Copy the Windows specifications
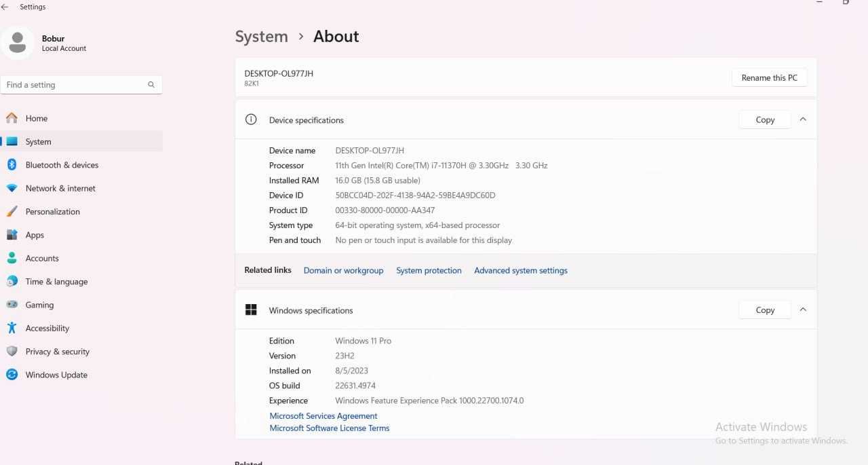The height and width of the screenshot is (465, 868). tap(765, 310)
